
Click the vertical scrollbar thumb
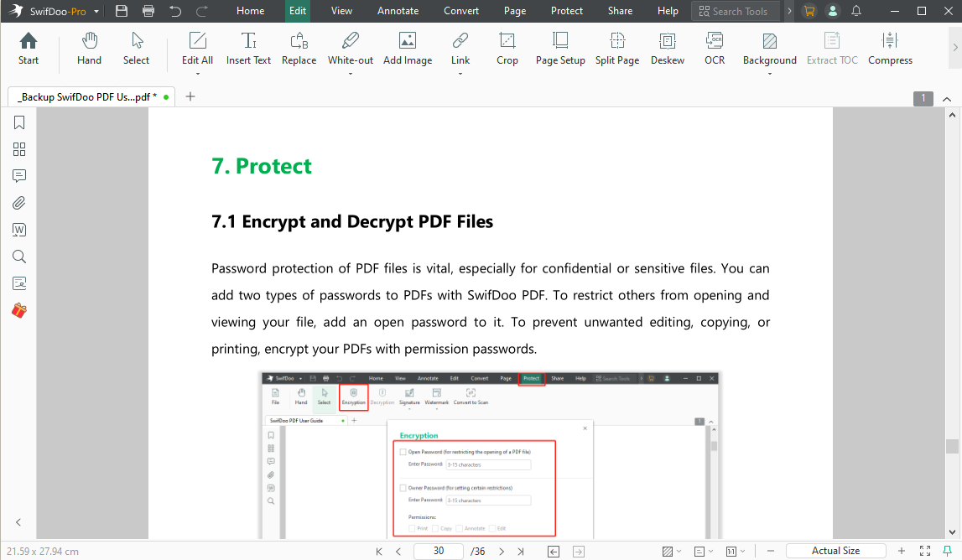[952, 446]
